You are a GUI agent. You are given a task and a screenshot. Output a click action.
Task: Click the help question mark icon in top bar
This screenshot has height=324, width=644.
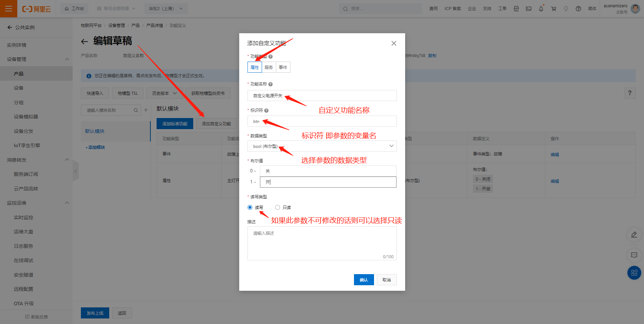click(578, 9)
